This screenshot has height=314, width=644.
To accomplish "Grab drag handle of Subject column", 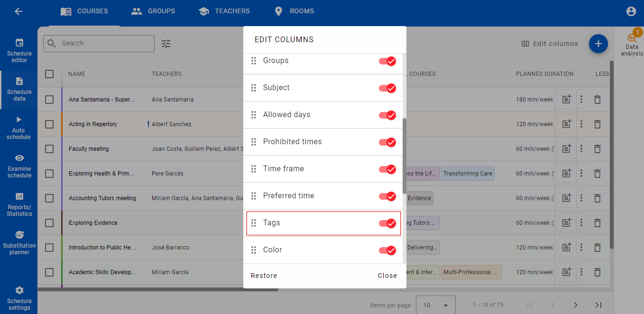I will click(254, 88).
